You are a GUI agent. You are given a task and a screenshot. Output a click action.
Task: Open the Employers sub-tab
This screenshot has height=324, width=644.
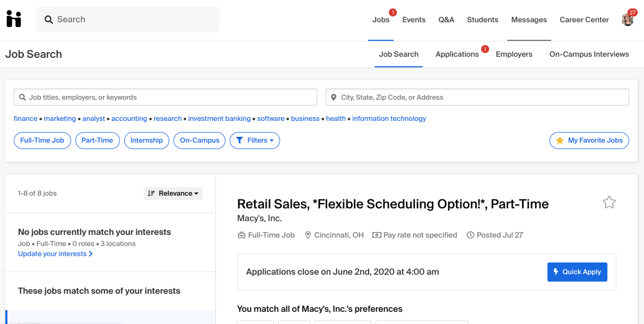[514, 54]
